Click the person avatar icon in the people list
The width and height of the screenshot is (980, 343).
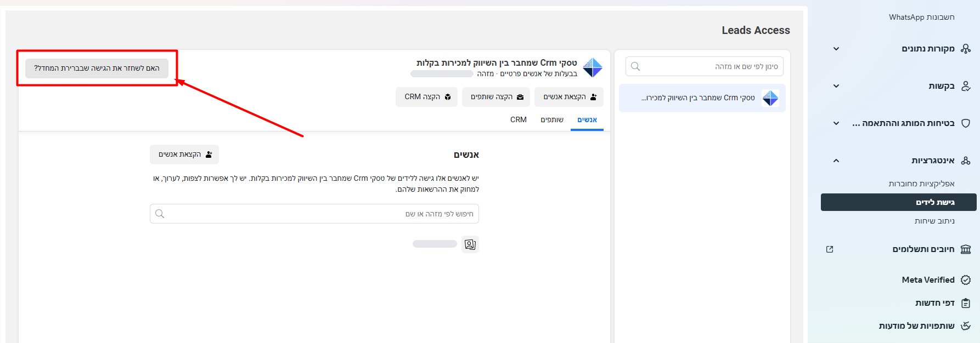(470, 244)
